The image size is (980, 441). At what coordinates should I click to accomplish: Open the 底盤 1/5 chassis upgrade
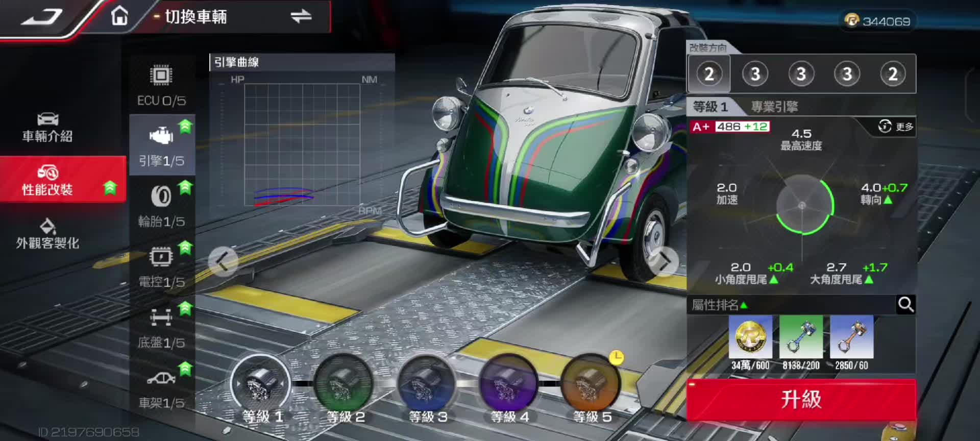161,327
